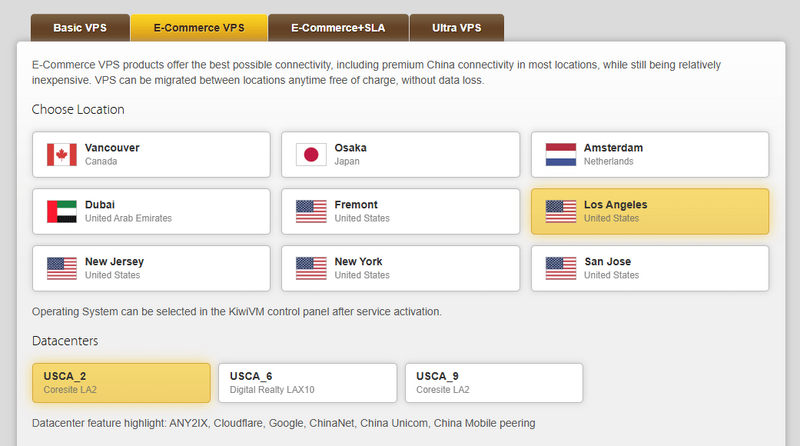Click the US flag beside New York
800x446 pixels.
(311, 268)
